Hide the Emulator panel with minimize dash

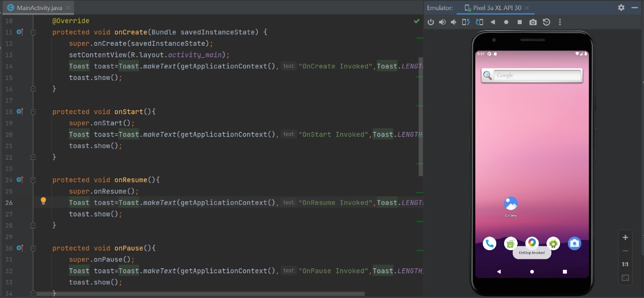tap(634, 8)
